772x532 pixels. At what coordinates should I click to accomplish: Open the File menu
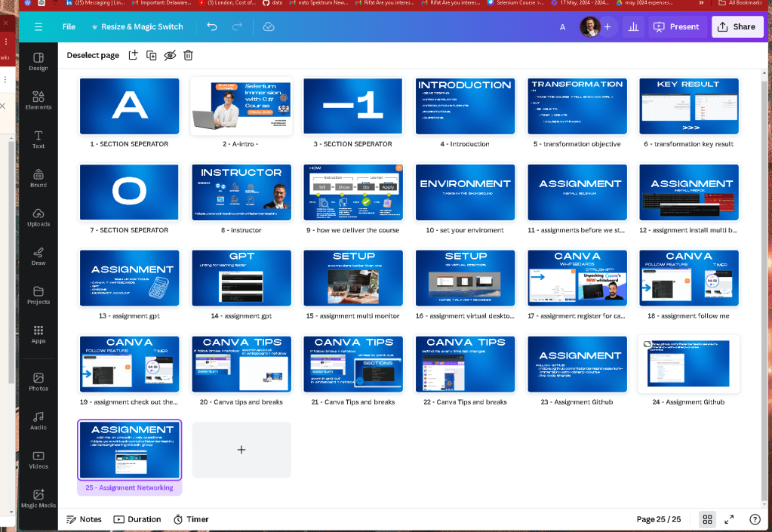click(69, 27)
